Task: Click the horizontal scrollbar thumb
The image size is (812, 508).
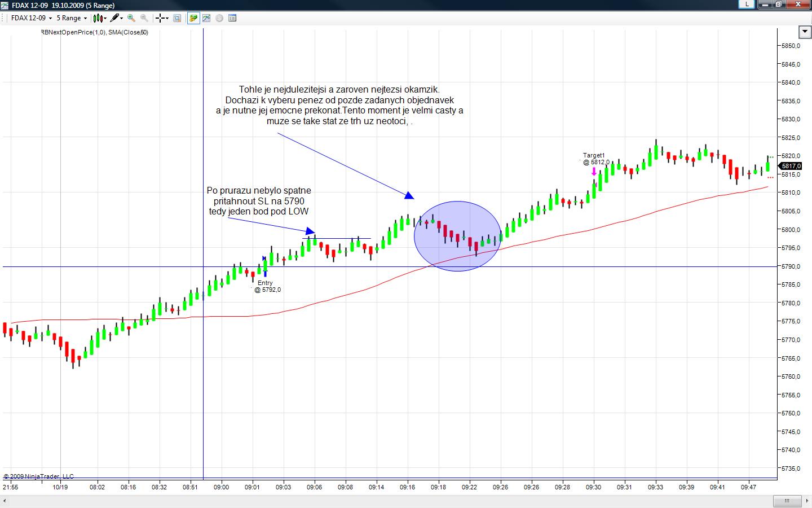Action: tap(787, 501)
